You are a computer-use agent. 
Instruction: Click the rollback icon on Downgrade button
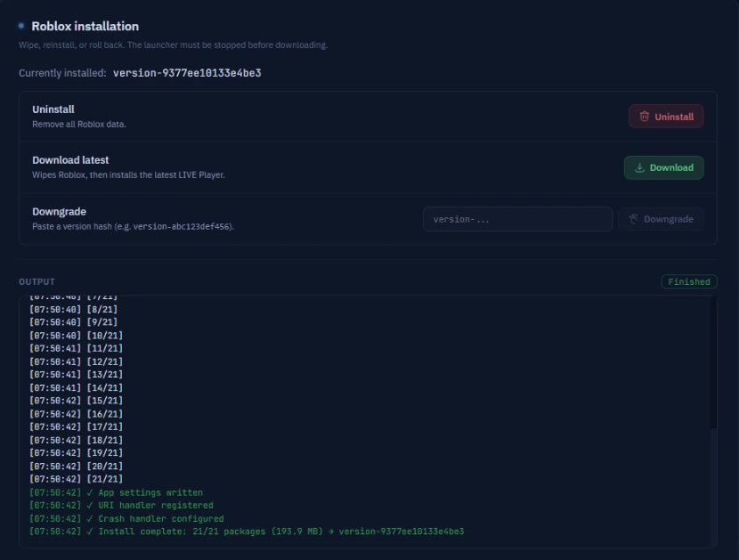(x=633, y=219)
